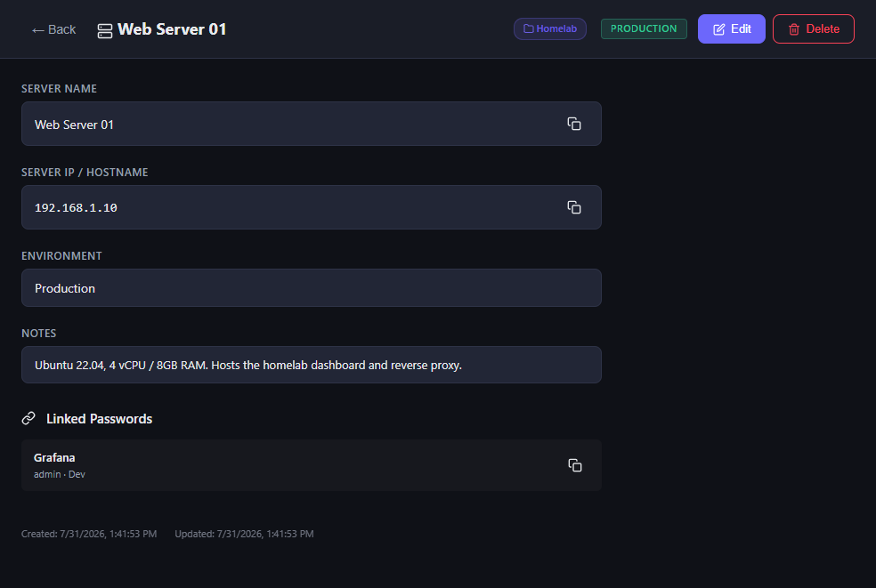Screen dimensions: 876x588
Task: Click the Updated timestamp text
Action: coord(244,534)
